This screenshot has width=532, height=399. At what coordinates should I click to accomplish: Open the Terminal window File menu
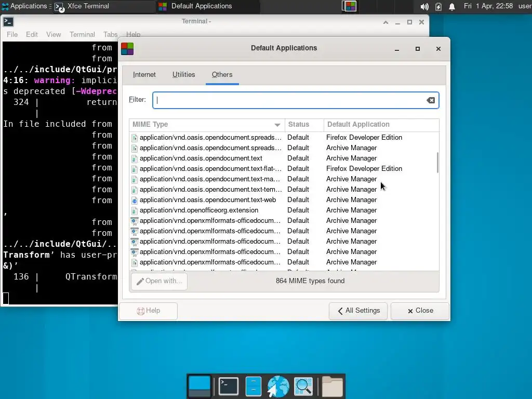click(12, 35)
